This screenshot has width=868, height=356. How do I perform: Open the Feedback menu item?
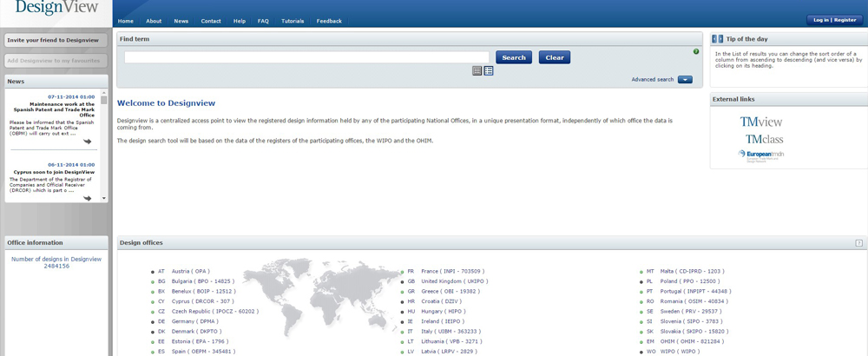[329, 21]
